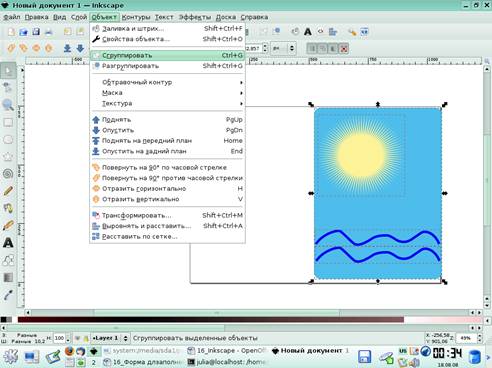This screenshot has height=368, width=492.
Task: Click the zoom percentage field
Action: click(466, 338)
